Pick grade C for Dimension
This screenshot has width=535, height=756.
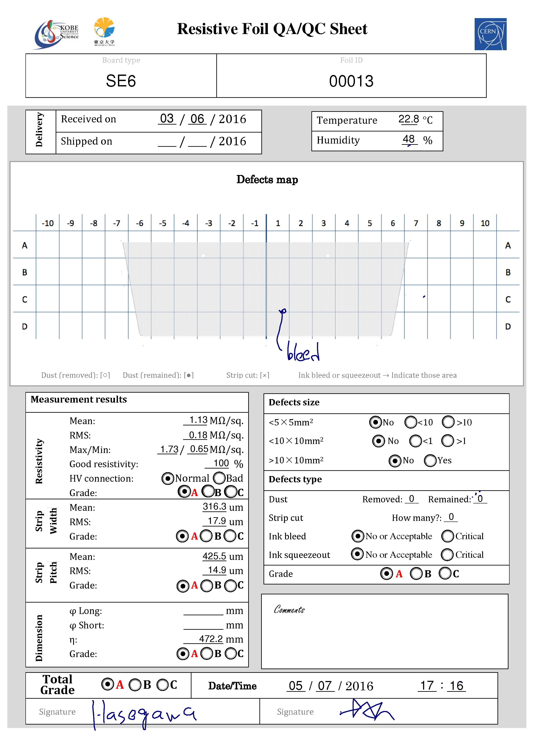(x=231, y=654)
